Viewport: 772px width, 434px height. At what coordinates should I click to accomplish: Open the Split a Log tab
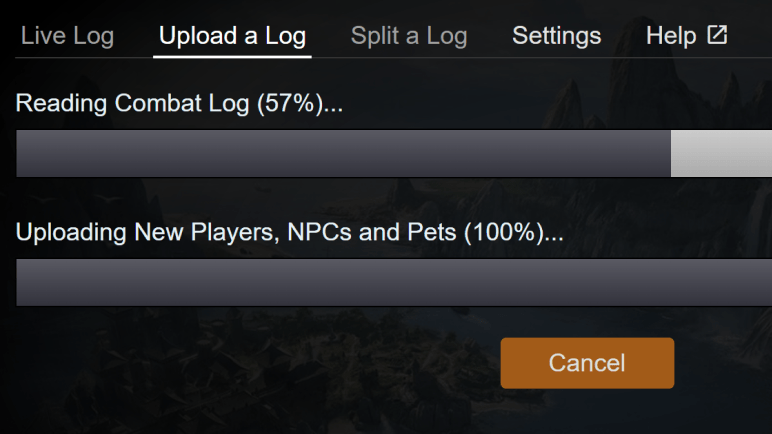[409, 37]
